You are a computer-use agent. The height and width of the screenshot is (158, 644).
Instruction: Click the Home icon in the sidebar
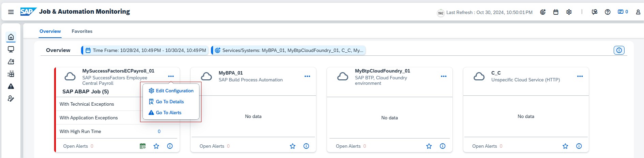point(11,37)
